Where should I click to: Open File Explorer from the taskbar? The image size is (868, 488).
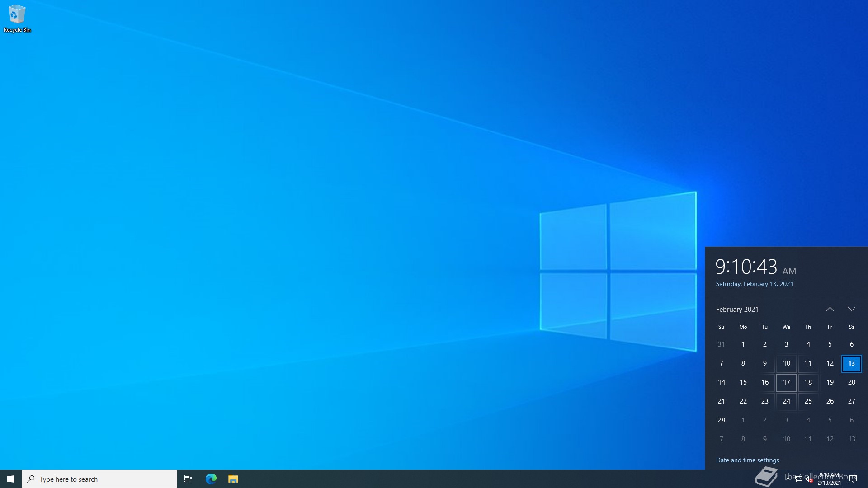[x=233, y=479]
